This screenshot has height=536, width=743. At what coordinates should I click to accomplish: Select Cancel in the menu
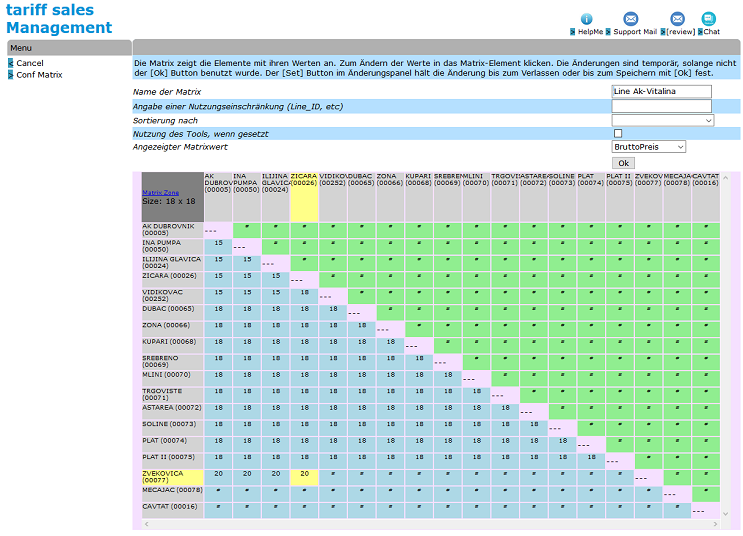(30, 63)
